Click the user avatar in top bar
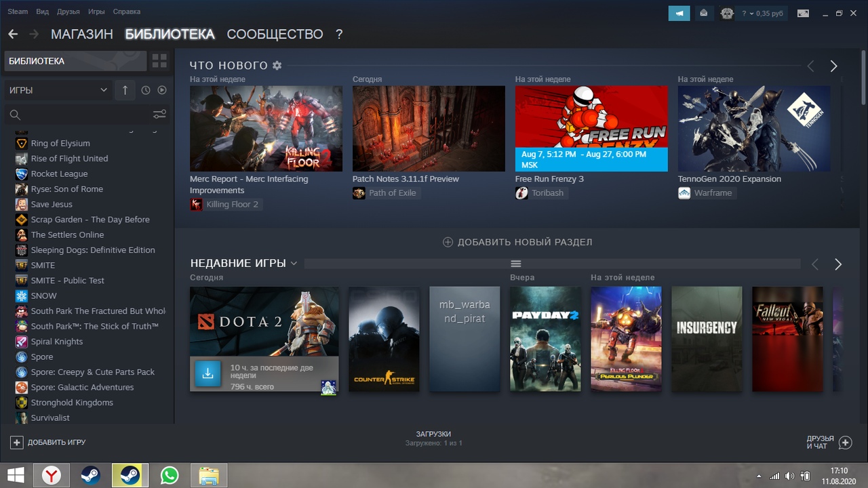The width and height of the screenshot is (868, 488). (727, 13)
